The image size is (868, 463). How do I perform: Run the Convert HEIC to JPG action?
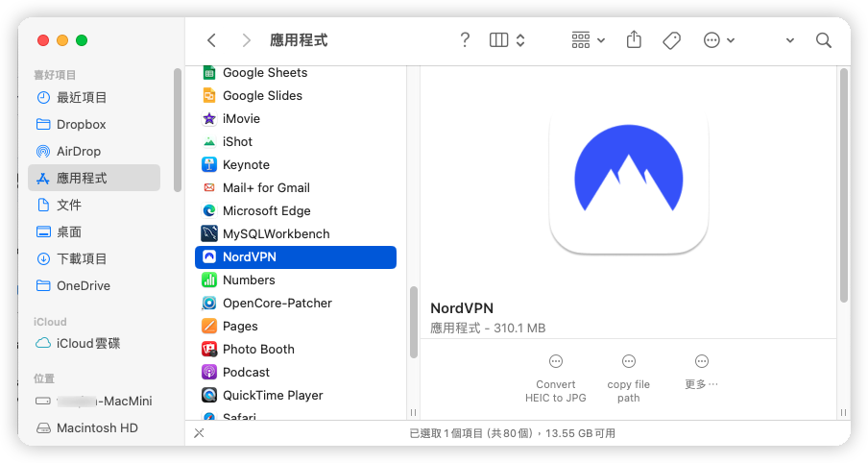point(556,378)
